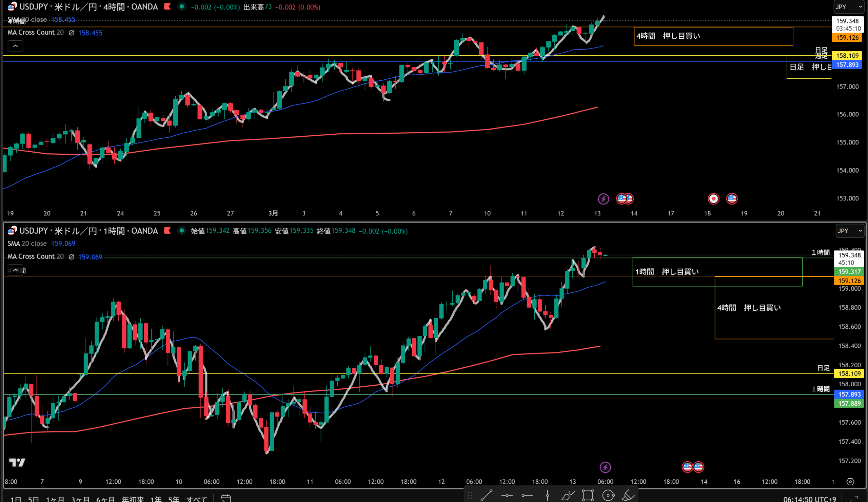Select the 3ヶ月 time range
The width and height of the screenshot is (868, 502).
coord(80,499)
